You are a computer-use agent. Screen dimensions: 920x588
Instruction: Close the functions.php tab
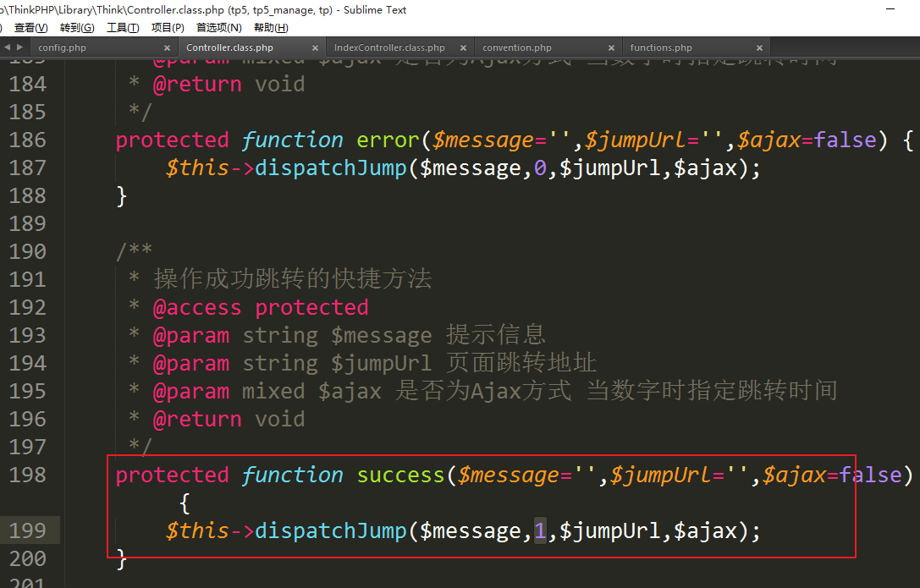pyautogui.click(x=760, y=48)
